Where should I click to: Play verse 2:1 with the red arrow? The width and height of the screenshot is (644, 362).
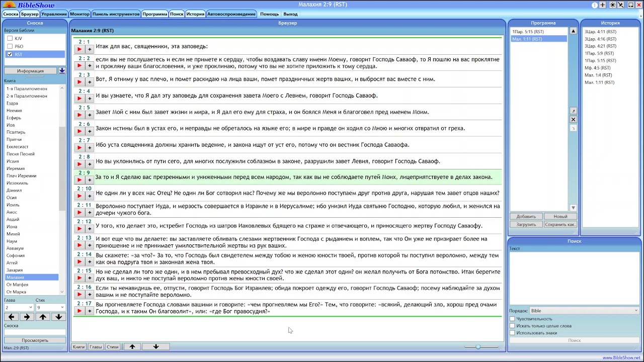point(79,49)
